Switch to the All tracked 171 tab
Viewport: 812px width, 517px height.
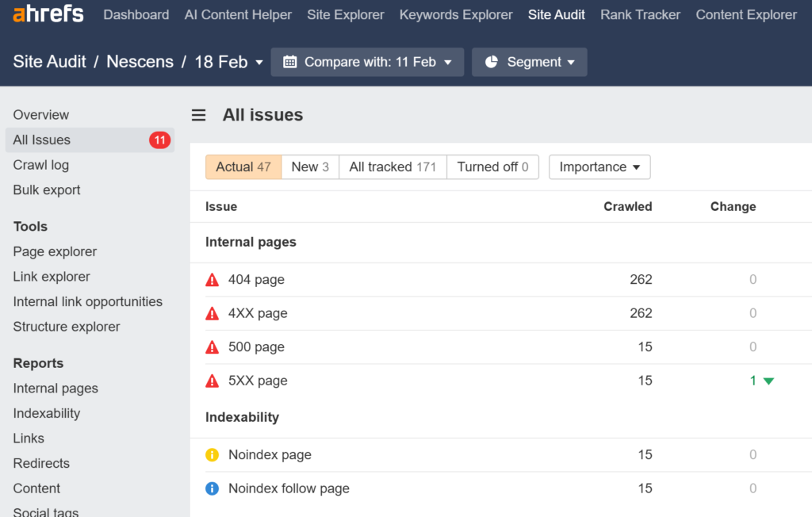pyautogui.click(x=393, y=167)
